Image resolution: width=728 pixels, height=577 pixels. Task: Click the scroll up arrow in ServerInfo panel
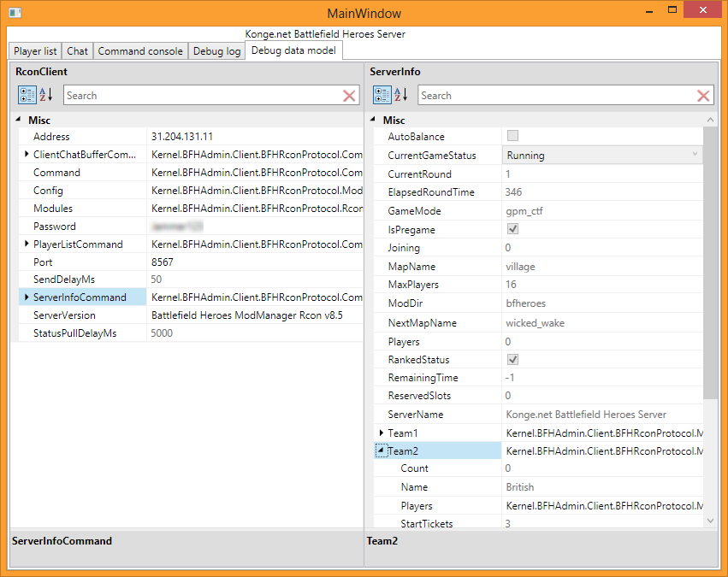click(x=710, y=120)
